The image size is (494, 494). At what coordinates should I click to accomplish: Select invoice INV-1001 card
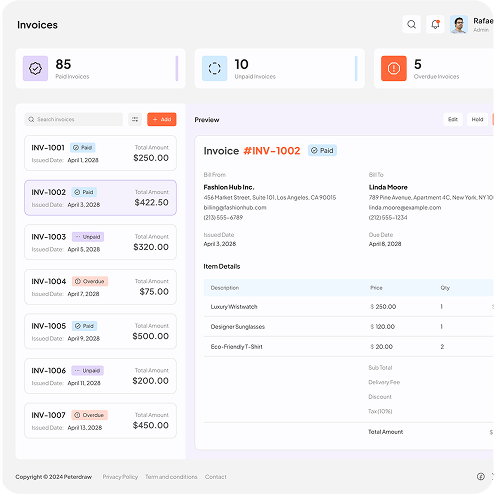(x=100, y=153)
